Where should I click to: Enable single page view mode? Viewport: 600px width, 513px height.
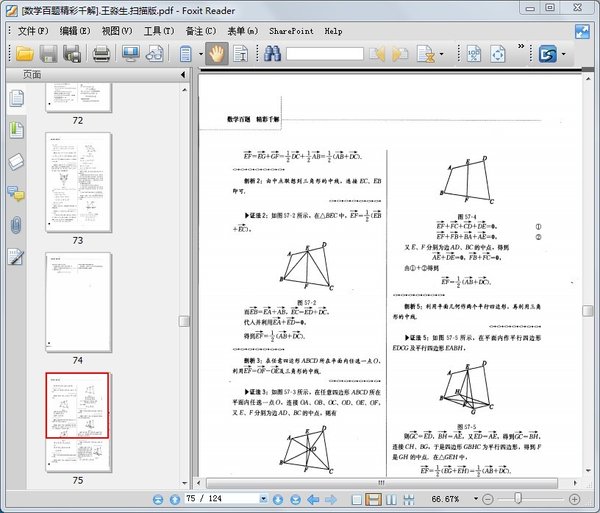coord(354,498)
